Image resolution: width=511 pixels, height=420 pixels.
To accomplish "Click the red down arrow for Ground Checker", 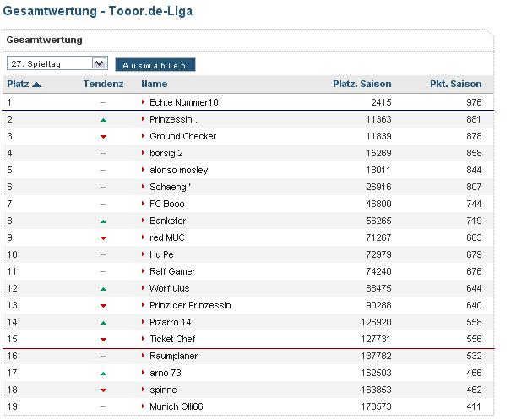I will (x=103, y=137).
